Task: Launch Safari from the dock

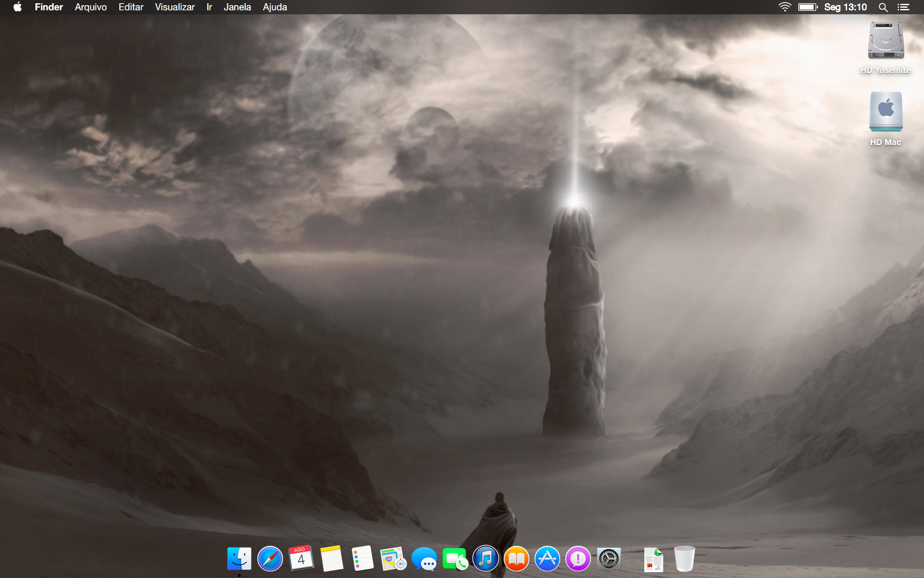Action: (270, 559)
